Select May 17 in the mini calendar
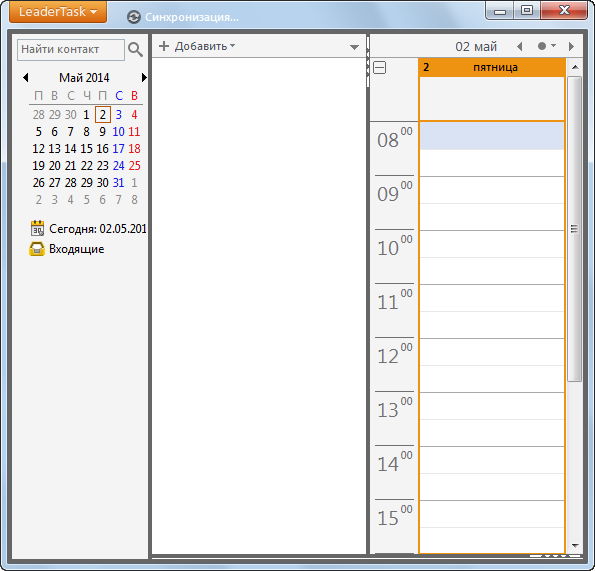This screenshot has height=571, width=595. point(118,149)
